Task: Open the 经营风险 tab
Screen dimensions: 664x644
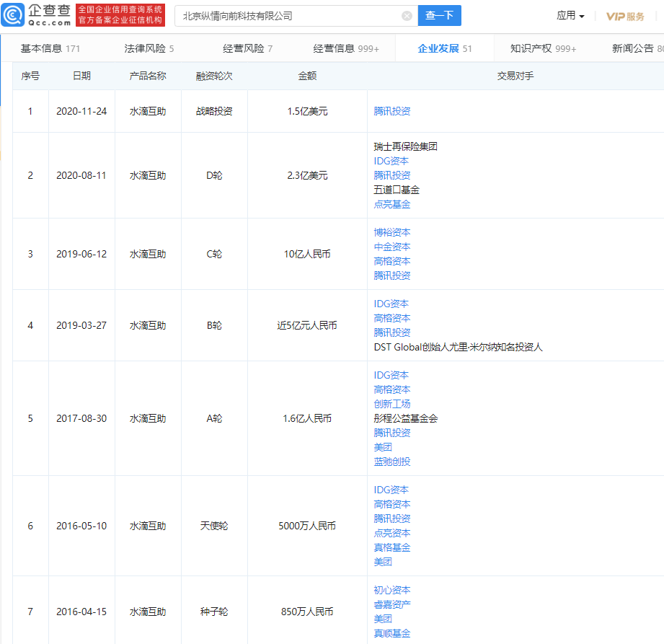Action: pos(248,48)
